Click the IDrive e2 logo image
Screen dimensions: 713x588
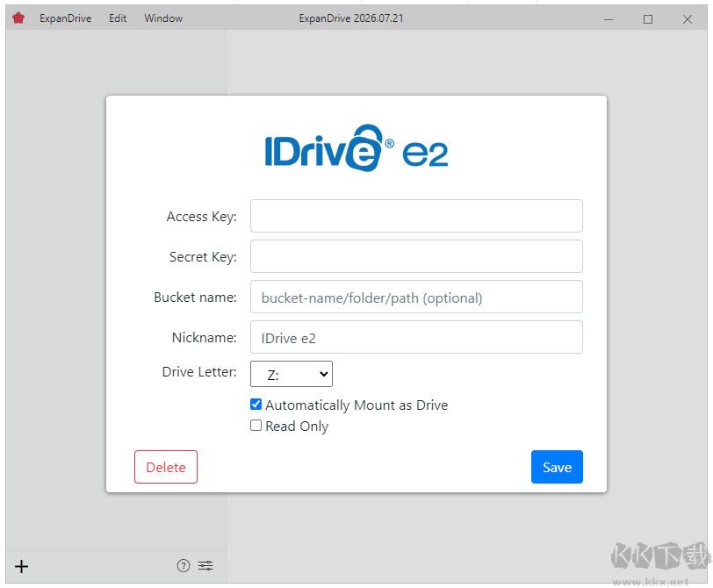[356, 148]
